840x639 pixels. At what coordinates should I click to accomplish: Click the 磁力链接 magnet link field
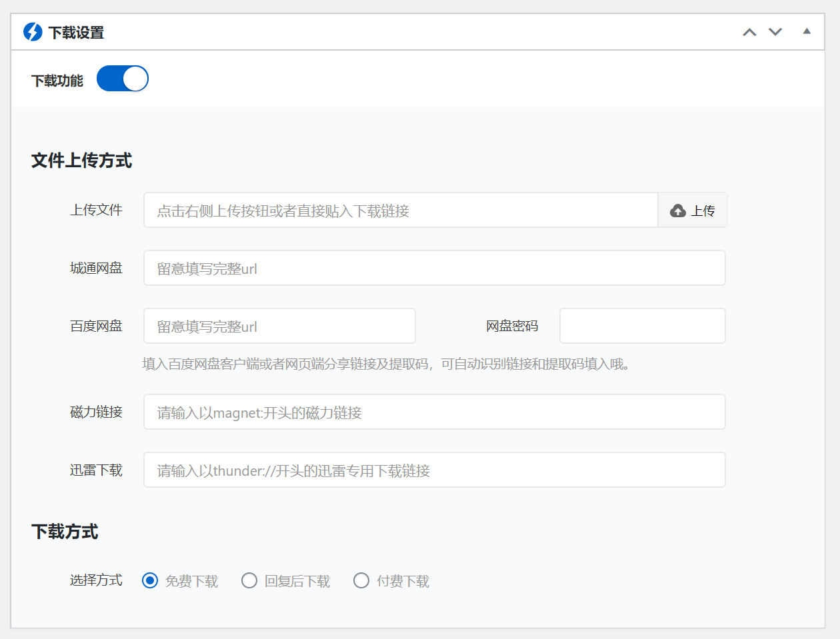(433, 412)
